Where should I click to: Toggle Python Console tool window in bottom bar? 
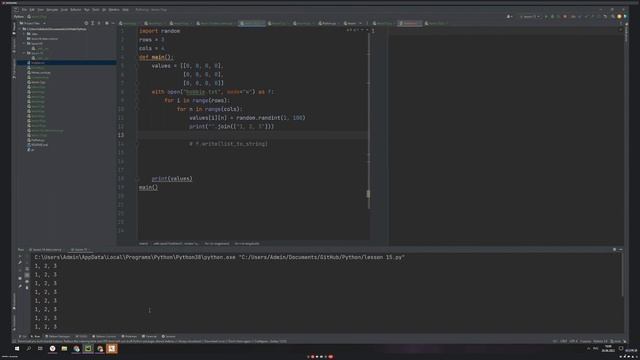[104, 336]
